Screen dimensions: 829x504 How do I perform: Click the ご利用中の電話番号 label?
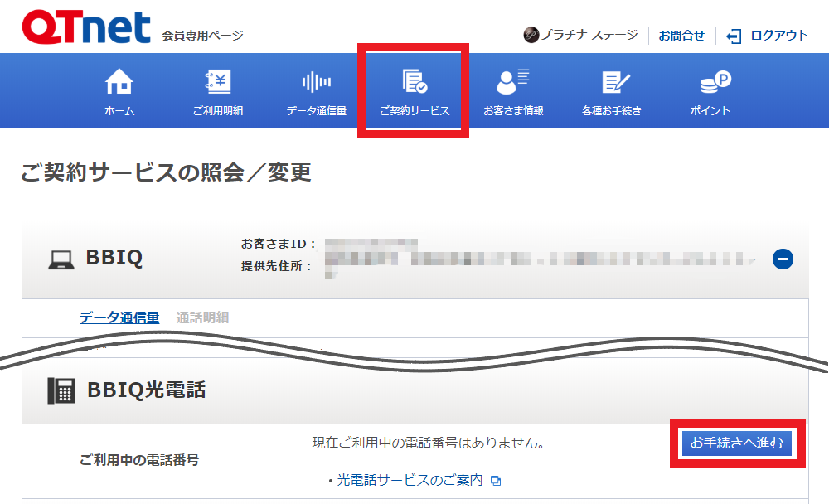tap(139, 460)
